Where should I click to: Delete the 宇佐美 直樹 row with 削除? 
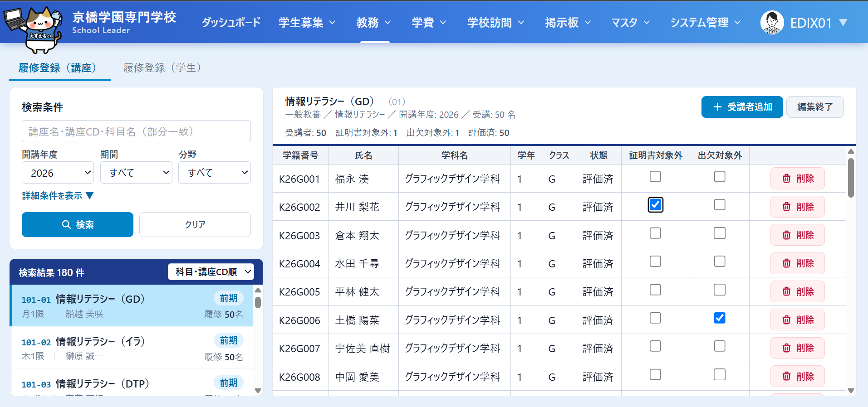798,348
